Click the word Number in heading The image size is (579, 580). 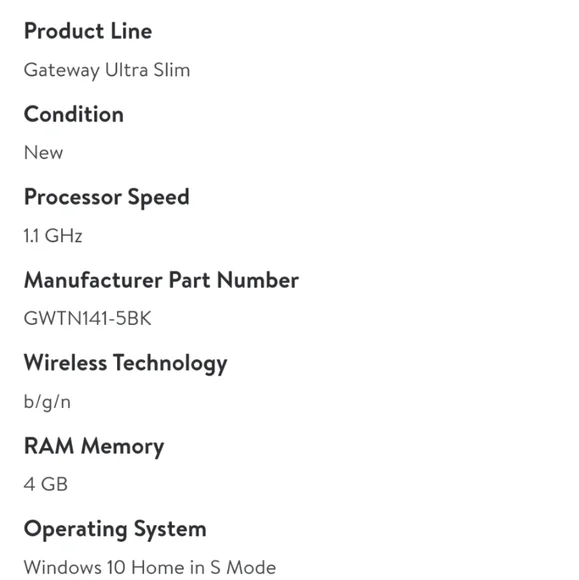[258, 280]
